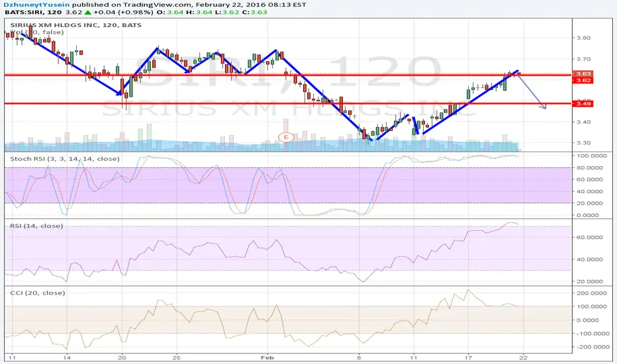Click the red 3.49 price tag
The height and width of the screenshot is (364, 617).
coord(583,103)
